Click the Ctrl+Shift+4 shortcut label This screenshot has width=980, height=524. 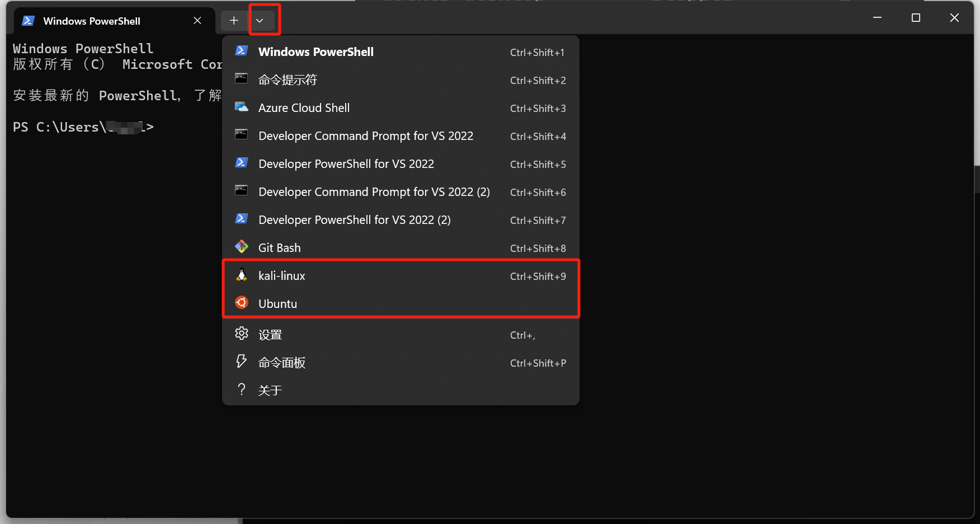click(538, 137)
